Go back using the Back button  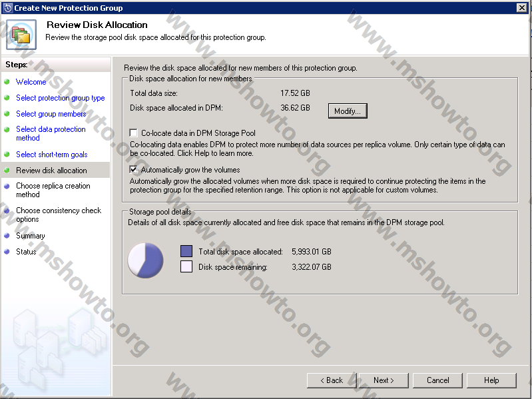pyautogui.click(x=332, y=380)
